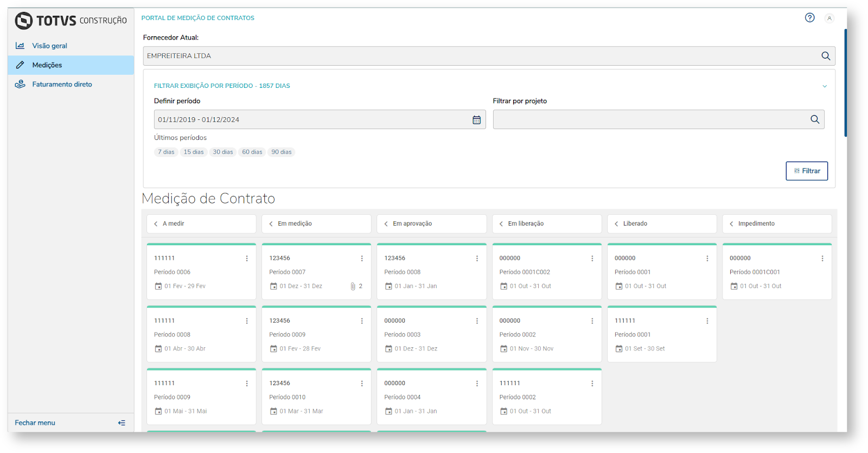Open options menu on 123456 Período 0008 card
868x453 pixels.
point(477,259)
